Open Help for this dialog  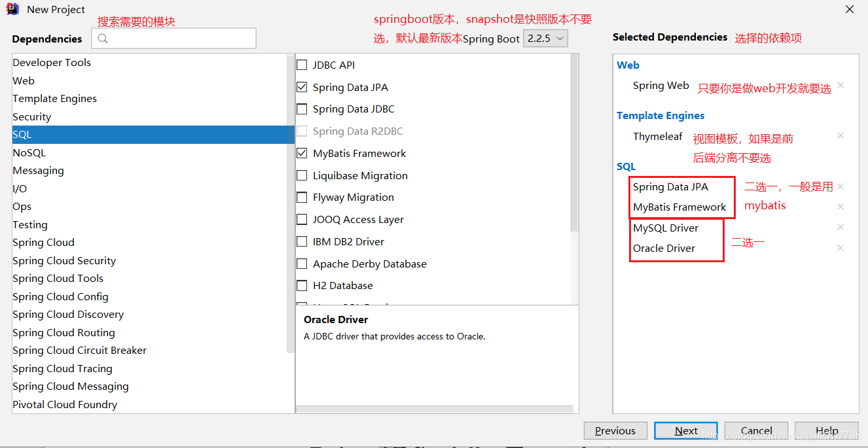tap(827, 430)
